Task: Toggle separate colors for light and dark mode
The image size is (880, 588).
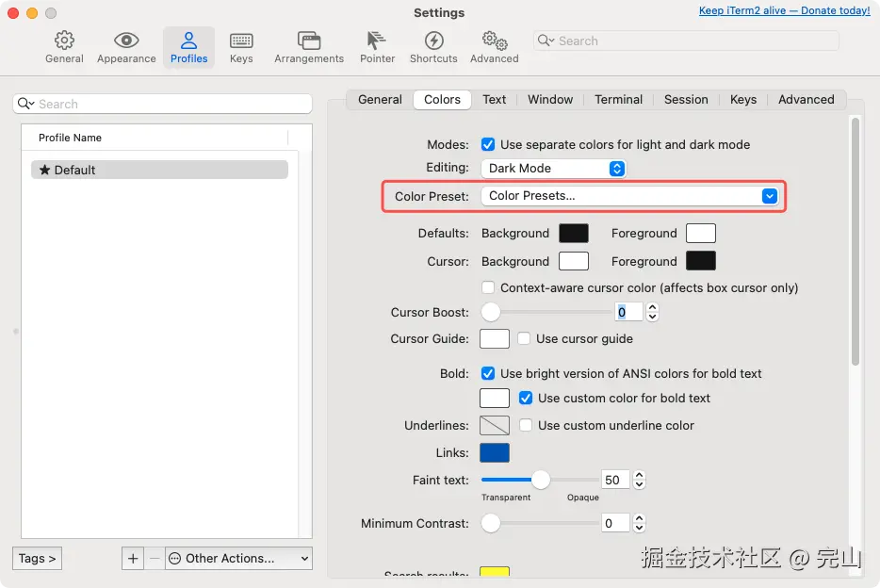Action: (x=488, y=144)
